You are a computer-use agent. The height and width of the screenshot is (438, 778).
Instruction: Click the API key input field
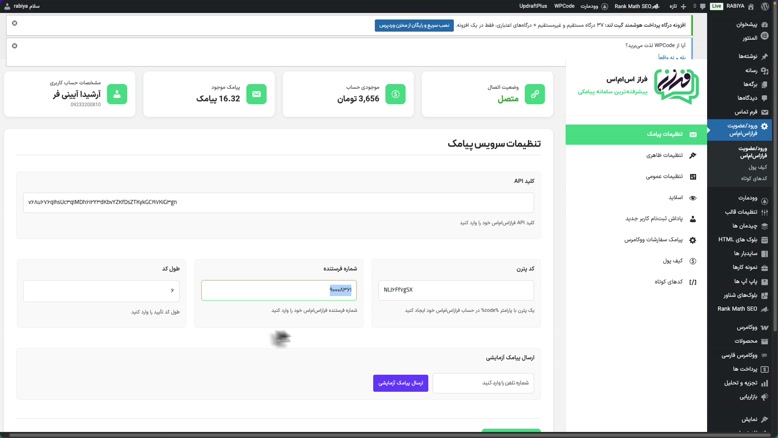tap(278, 202)
